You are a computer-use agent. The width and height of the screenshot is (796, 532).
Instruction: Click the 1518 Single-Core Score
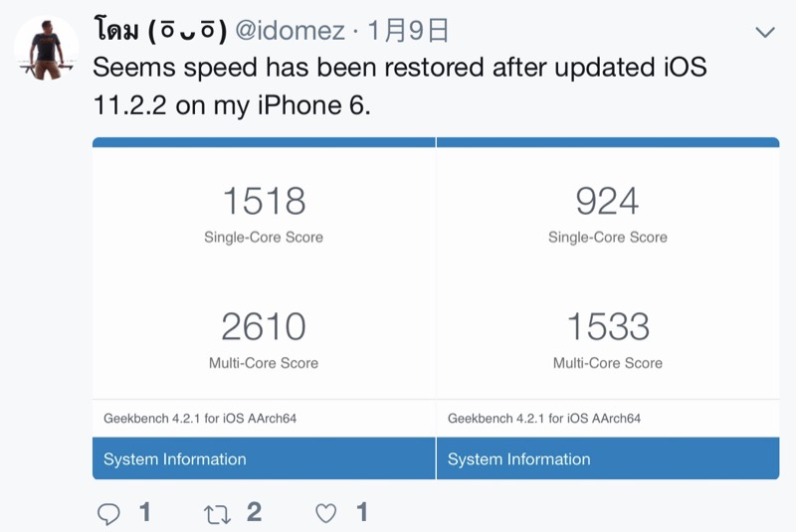pos(264,202)
